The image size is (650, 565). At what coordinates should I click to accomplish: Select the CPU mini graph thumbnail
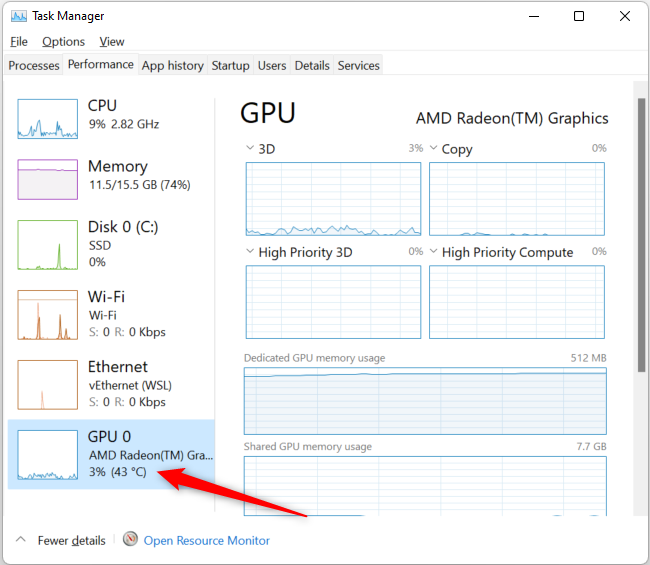click(x=48, y=119)
